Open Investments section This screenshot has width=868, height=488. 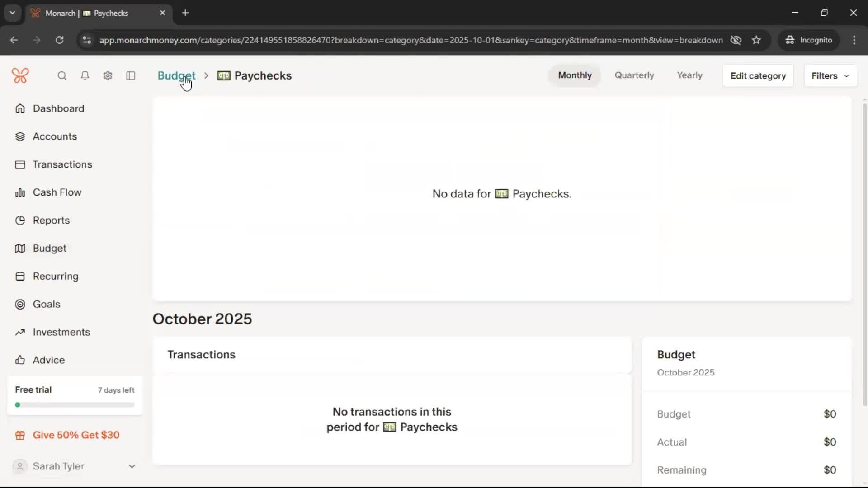[61, 332]
